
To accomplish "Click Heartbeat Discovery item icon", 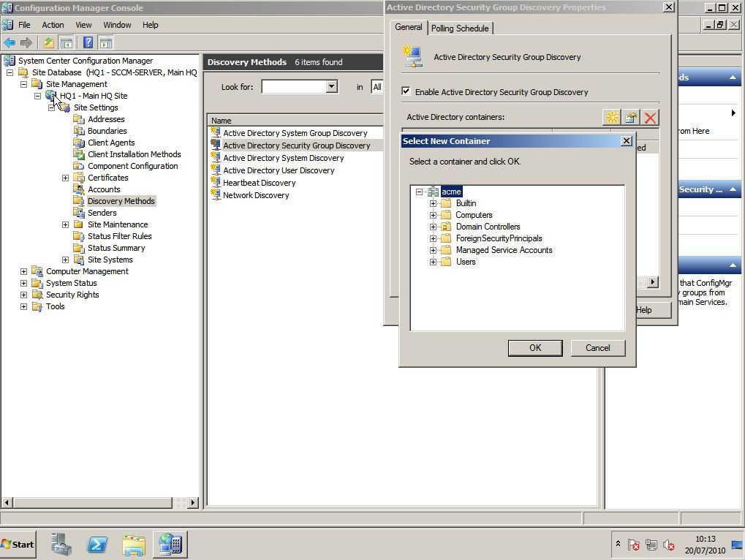I will (216, 182).
